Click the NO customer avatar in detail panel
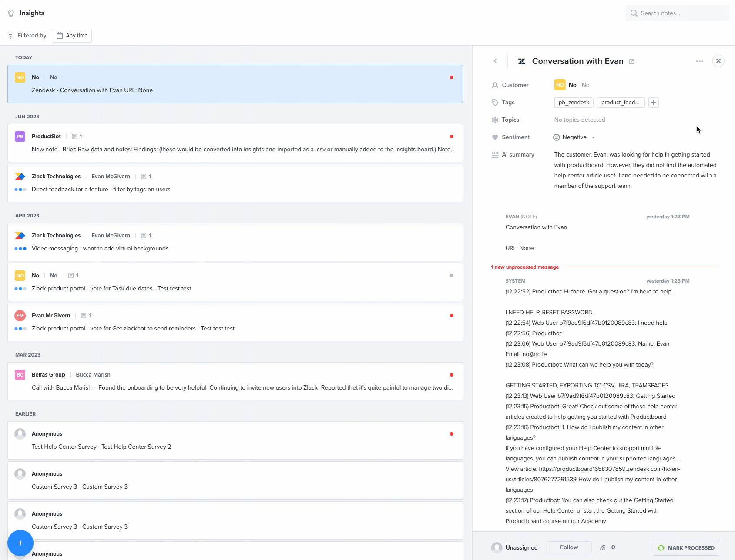The image size is (735, 560). tap(560, 85)
